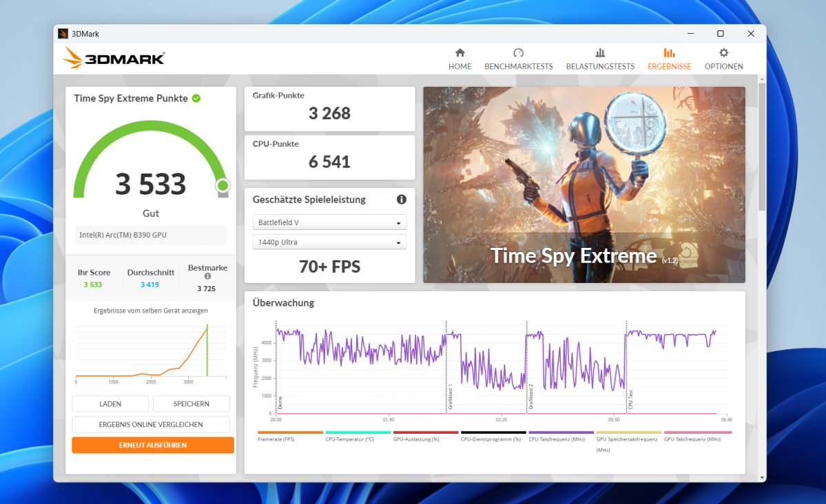Click the Ergebnisse orange bars icon
This screenshot has width=826, height=504.
click(x=669, y=52)
